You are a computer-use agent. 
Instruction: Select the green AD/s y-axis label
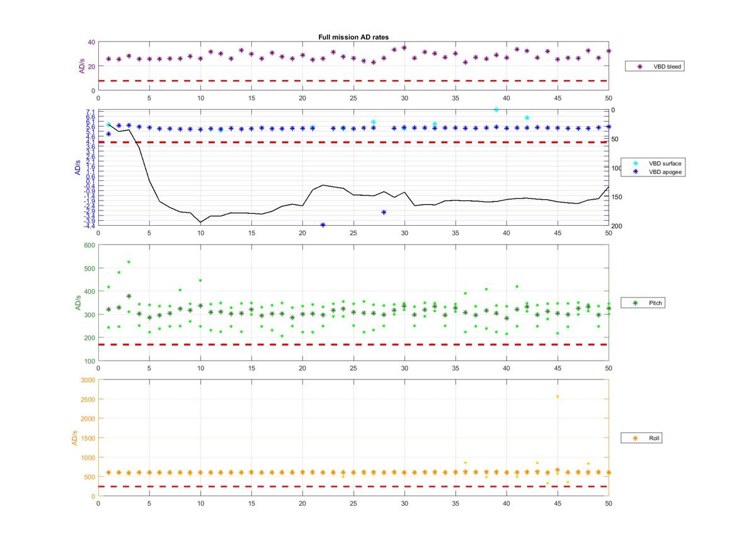pyautogui.click(x=78, y=303)
